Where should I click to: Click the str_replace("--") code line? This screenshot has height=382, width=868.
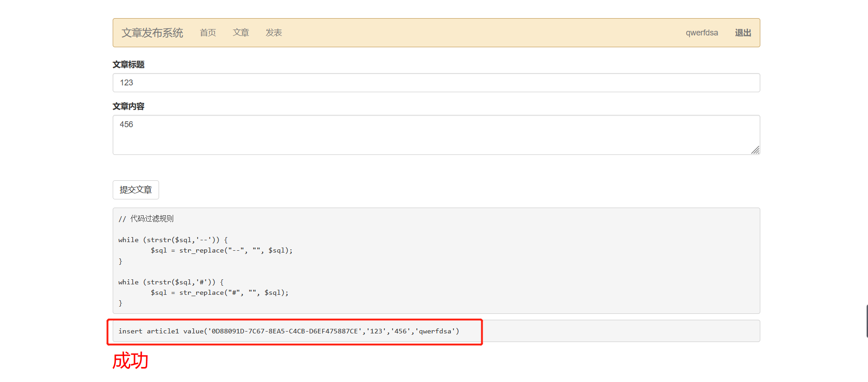222,250
